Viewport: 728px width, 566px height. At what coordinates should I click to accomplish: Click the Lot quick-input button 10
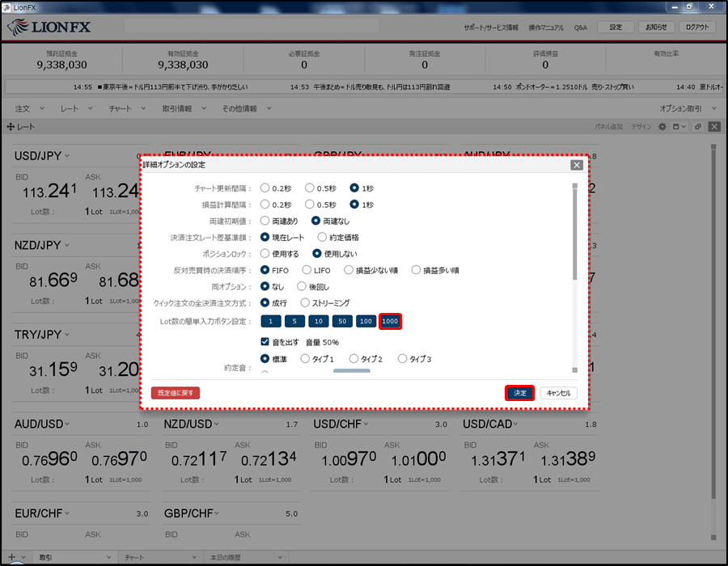(x=319, y=321)
